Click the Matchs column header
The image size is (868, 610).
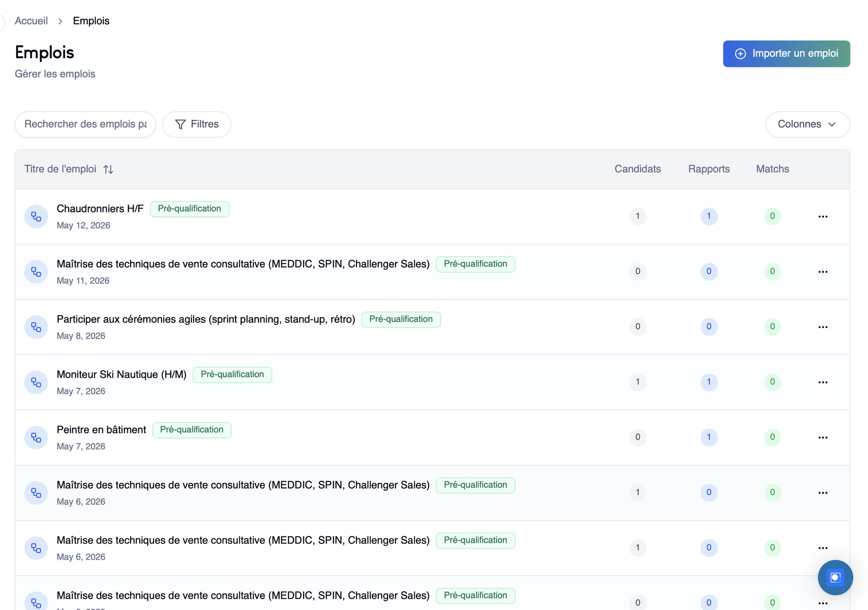pyautogui.click(x=772, y=169)
